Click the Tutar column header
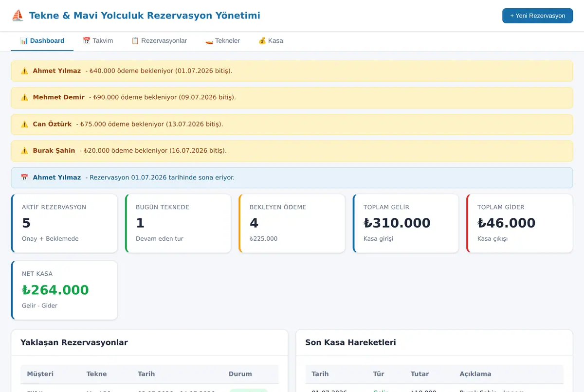Image resolution: width=584 pixels, height=392 pixels. pos(420,374)
